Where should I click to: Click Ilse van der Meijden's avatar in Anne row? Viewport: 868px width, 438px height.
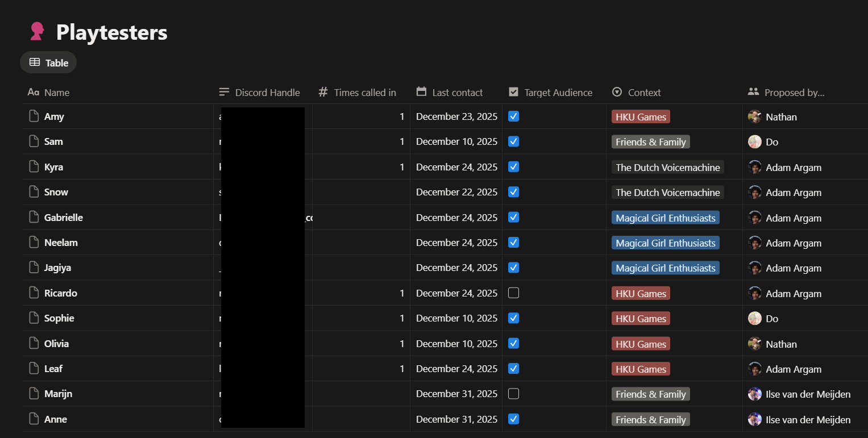[x=754, y=419]
